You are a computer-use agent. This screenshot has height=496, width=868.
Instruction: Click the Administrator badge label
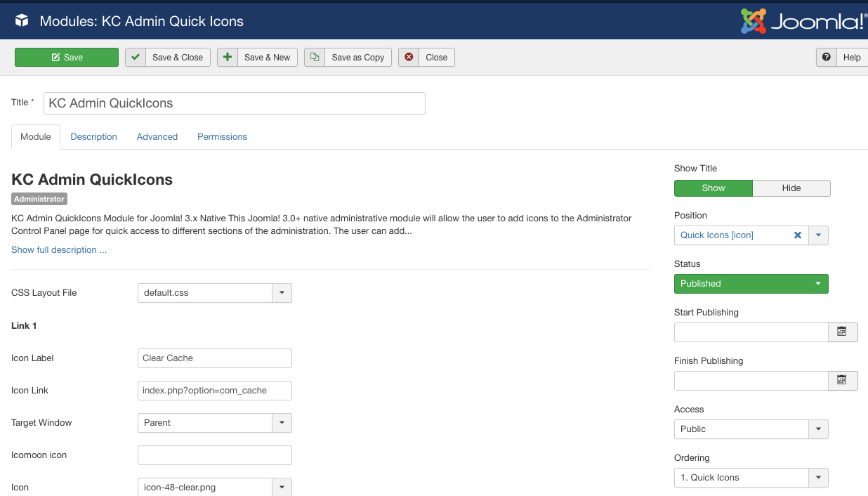[x=39, y=199]
